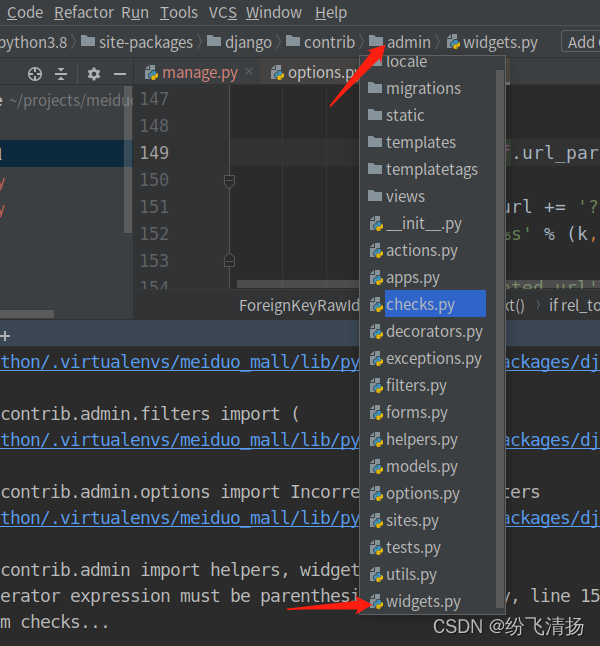Click widgets.py breadcrumb

click(x=492, y=42)
